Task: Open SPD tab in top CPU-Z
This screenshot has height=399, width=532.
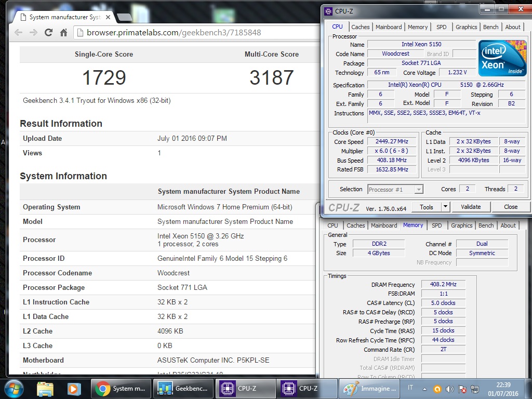Action: pos(442,27)
